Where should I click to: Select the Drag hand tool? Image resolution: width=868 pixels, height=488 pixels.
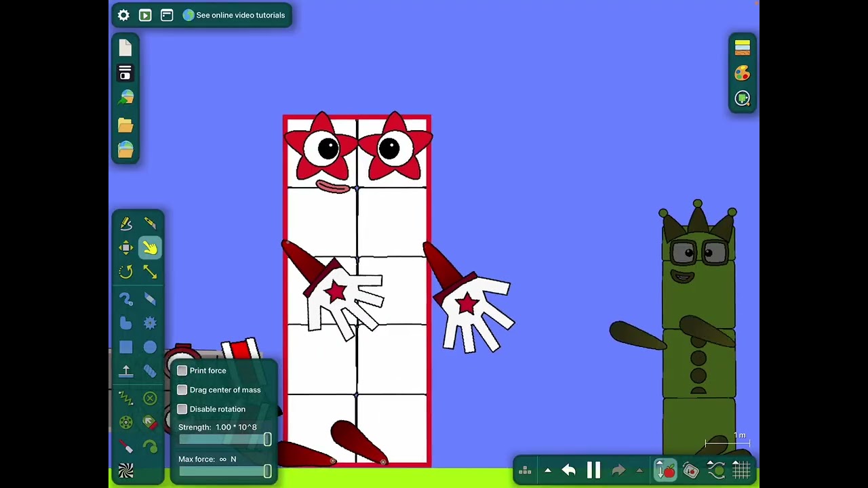click(150, 248)
